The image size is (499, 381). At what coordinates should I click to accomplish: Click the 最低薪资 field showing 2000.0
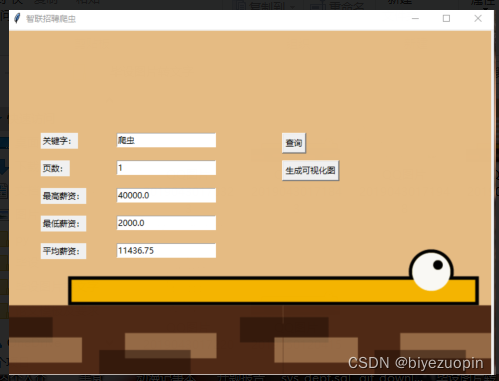(x=166, y=223)
